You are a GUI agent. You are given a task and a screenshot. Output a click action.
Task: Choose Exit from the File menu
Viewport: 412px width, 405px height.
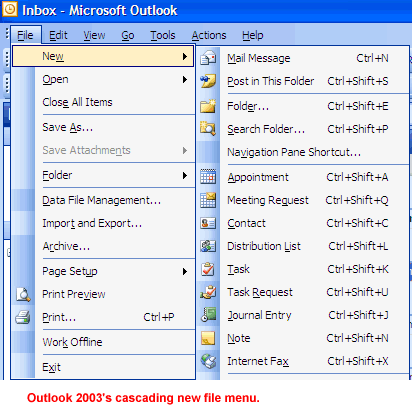click(x=103, y=367)
